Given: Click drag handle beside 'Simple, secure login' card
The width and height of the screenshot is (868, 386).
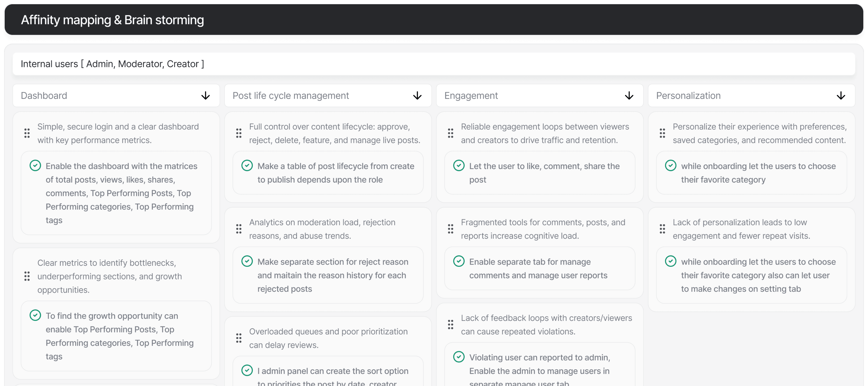Looking at the screenshot, I should pos(27,133).
